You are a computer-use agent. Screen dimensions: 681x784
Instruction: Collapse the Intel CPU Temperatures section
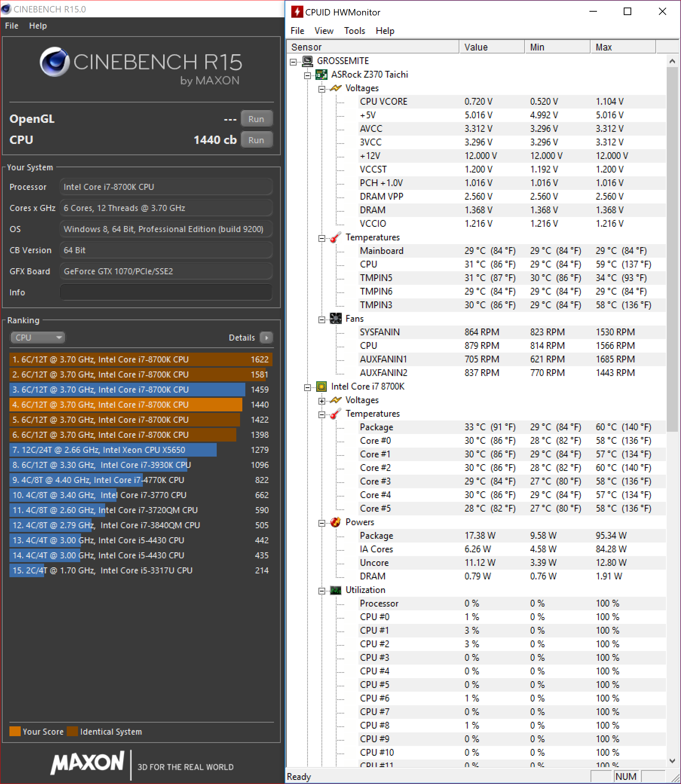[321, 414]
